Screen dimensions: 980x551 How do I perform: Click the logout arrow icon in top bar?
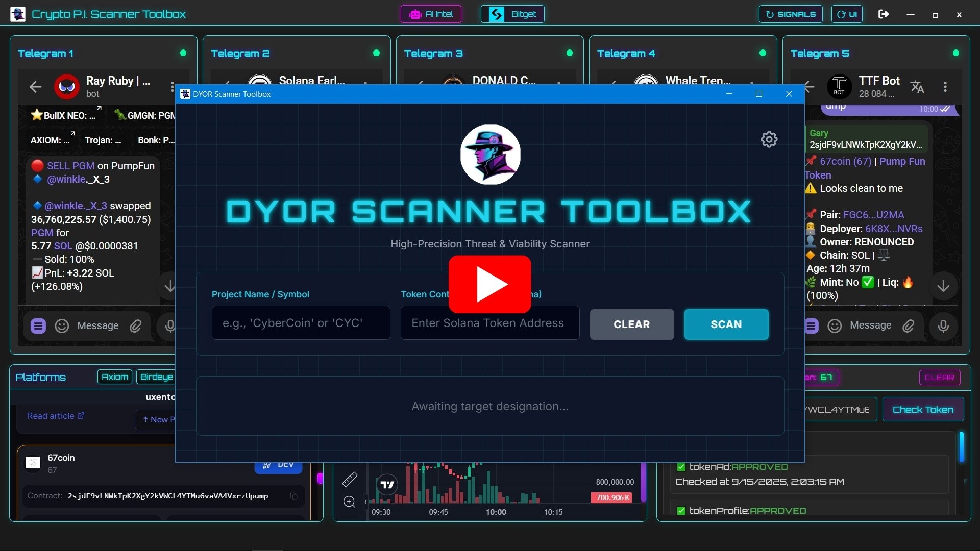tap(884, 14)
